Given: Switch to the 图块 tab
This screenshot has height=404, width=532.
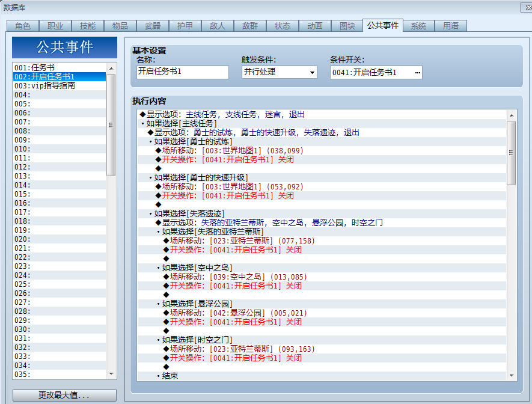Looking at the screenshot, I should click(x=347, y=26).
